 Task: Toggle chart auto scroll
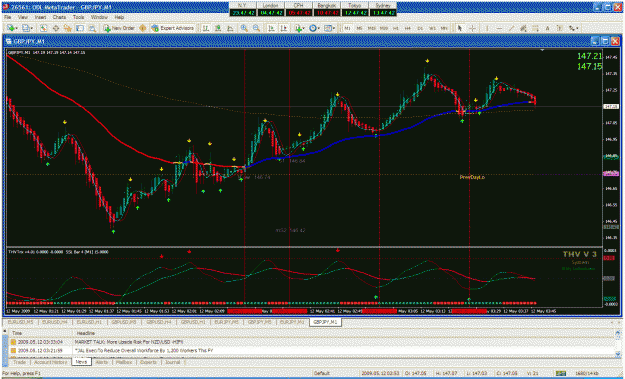coord(271,28)
